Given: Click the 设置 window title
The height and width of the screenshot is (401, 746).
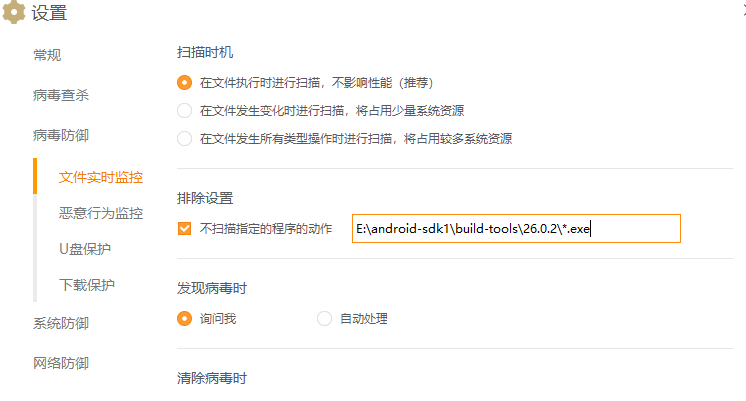Looking at the screenshot, I should pos(50,14).
